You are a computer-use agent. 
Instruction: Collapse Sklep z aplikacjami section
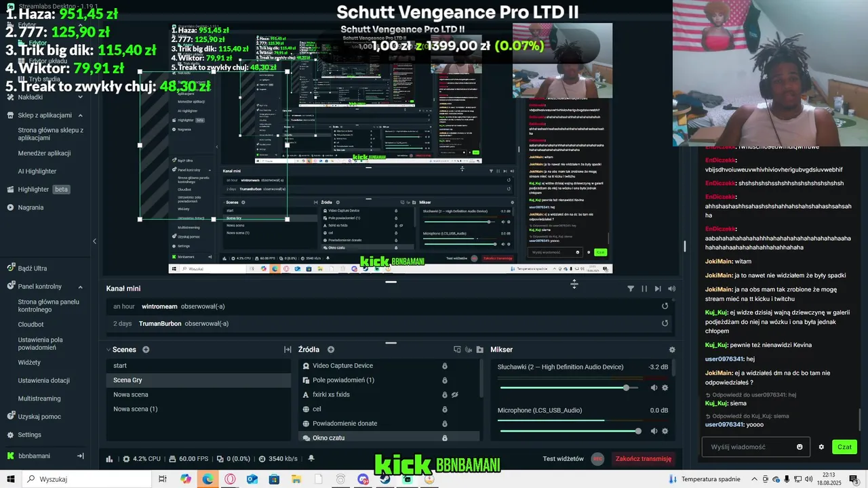tap(80, 115)
